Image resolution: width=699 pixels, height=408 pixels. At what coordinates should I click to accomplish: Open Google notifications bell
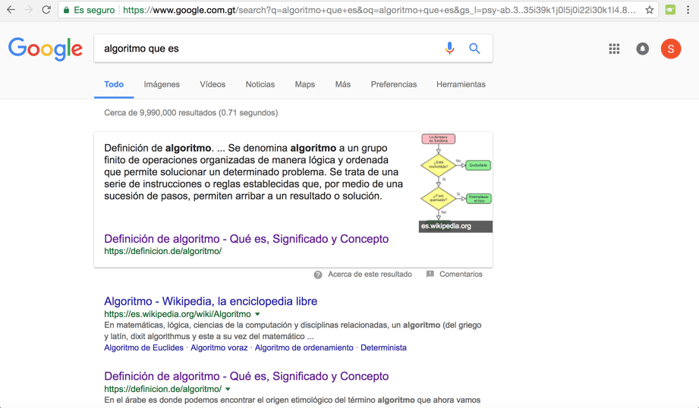pos(642,49)
